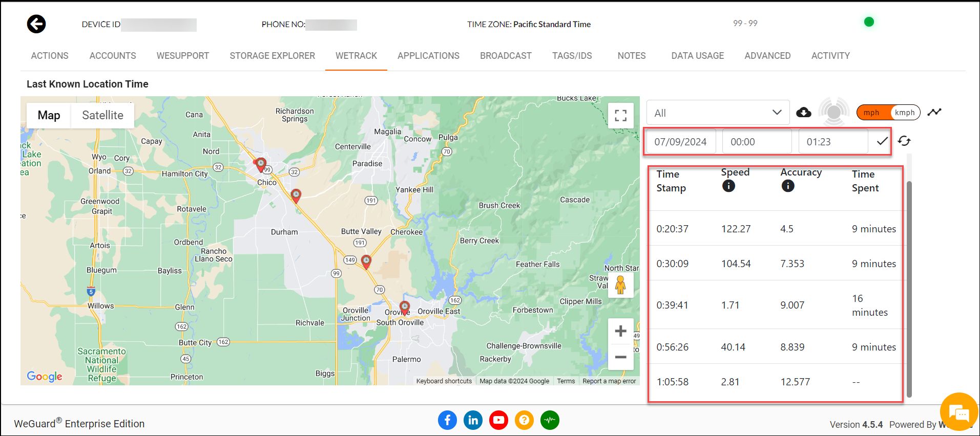Open the LinkedIn footer icon
Image resolution: width=980 pixels, height=436 pixels.
click(x=473, y=420)
